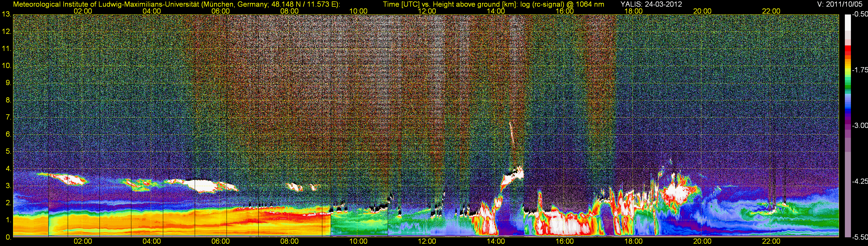Screen dimensions: 868x246
Task: Click the 13. height axis label
Action: [x=6, y=14]
